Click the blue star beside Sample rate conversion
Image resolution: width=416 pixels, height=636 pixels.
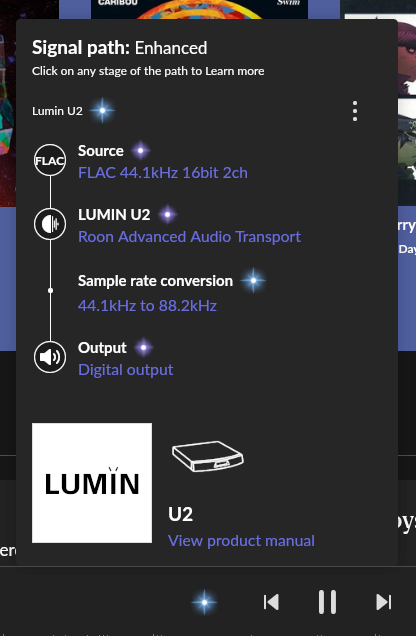tap(253, 280)
